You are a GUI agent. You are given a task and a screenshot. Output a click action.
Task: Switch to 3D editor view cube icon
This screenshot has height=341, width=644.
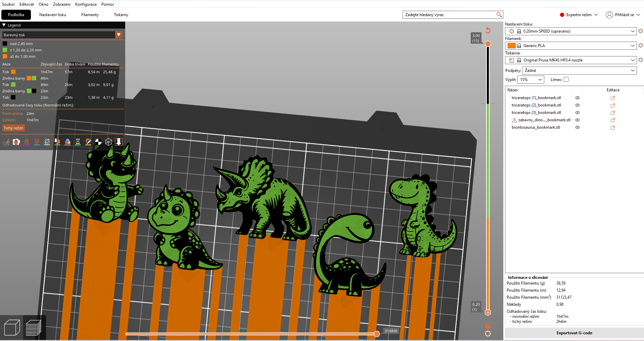click(x=12, y=328)
